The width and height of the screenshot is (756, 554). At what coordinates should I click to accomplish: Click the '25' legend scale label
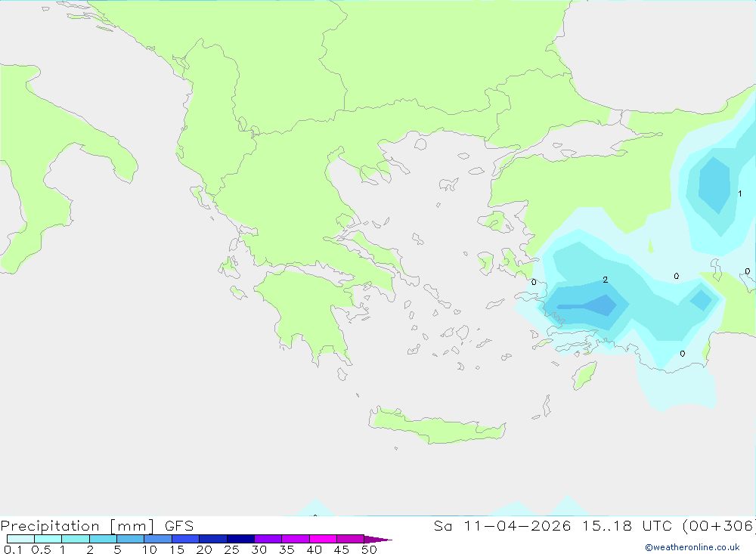tap(231, 549)
